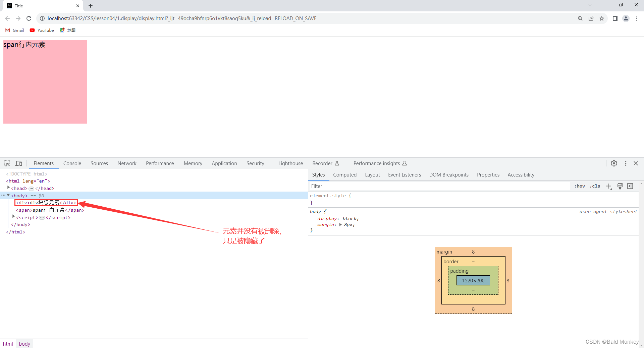Image resolution: width=644 pixels, height=348 pixels.
Task: Open the YouTube bookmark
Action: [42, 30]
